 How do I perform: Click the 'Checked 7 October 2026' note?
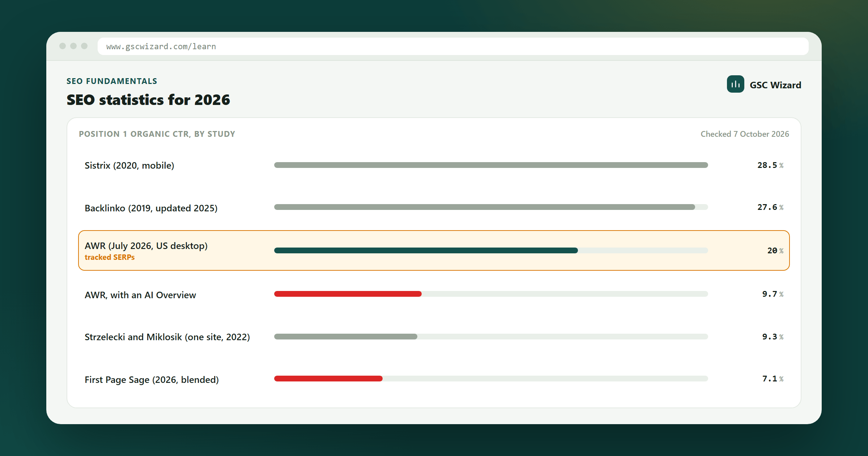coord(745,134)
